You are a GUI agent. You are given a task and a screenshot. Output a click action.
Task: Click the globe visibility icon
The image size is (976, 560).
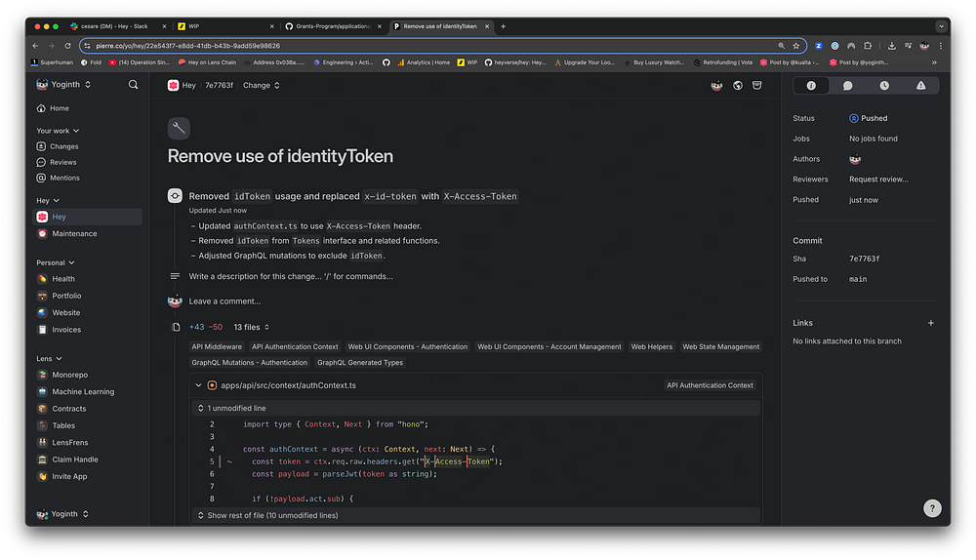tap(738, 86)
